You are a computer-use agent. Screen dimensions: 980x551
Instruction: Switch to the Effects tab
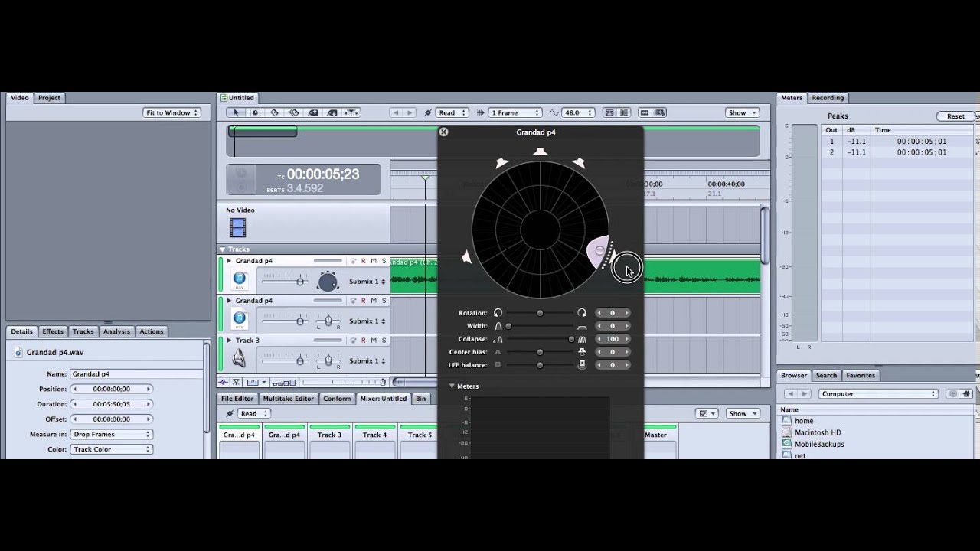pos(53,331)
